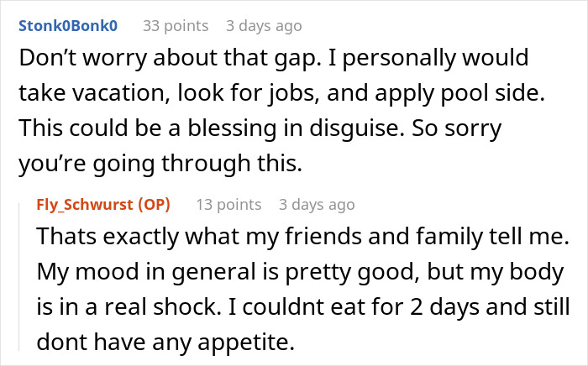Viewport: 588px width, 366px height.
Task: Open Stonk0Bonk0's user profile
Action: pos(68,26)
